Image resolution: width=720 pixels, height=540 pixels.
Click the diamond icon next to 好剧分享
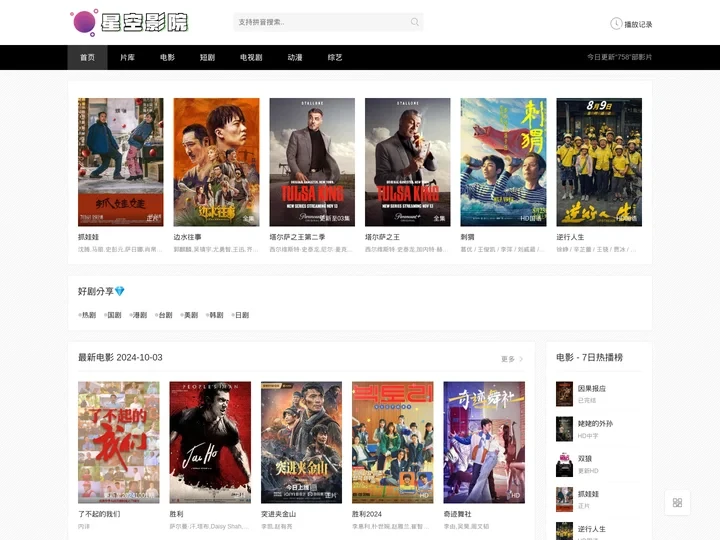coord(120,291)
